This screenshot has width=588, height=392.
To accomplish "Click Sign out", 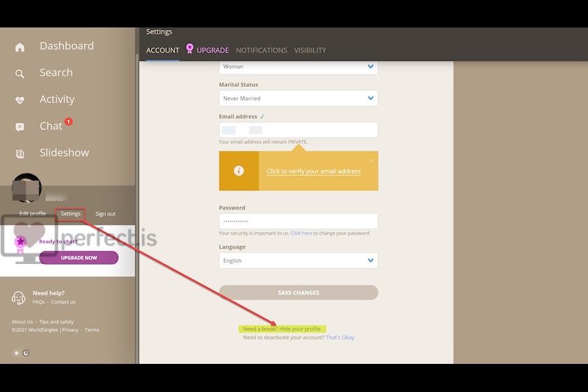I will [x=105, y=214].
